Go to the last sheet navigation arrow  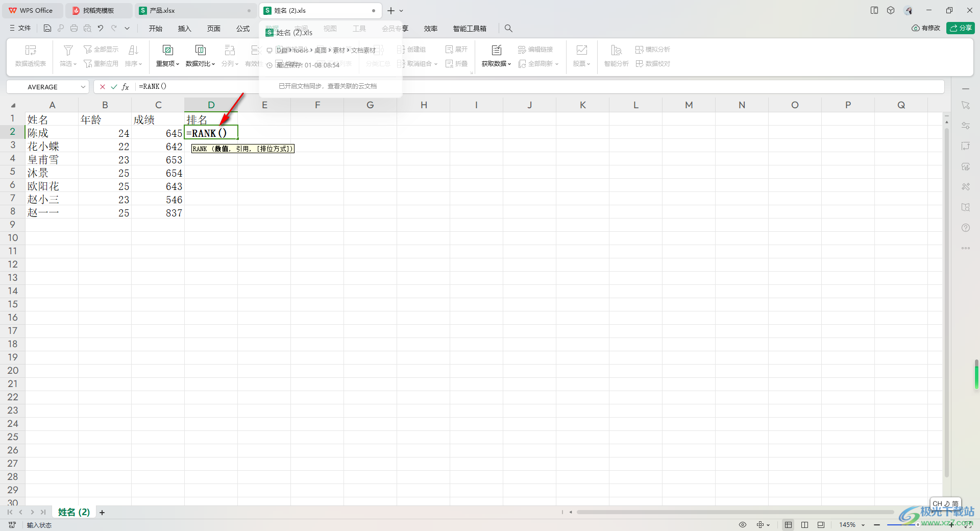43,512
